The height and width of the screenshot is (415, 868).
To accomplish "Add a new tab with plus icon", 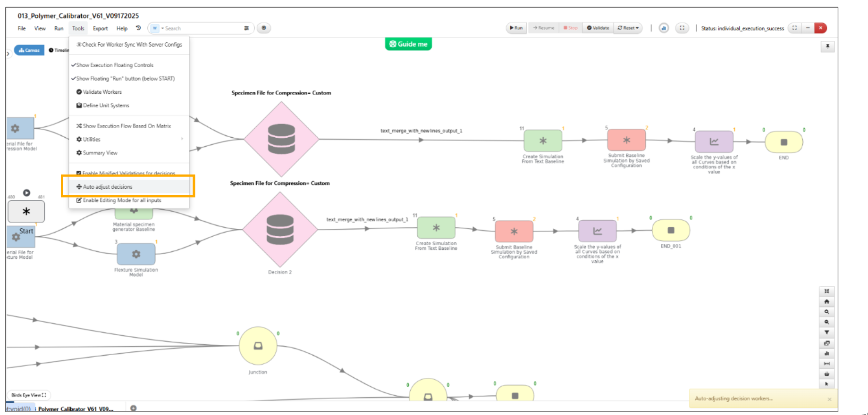I will coord(134,408).
